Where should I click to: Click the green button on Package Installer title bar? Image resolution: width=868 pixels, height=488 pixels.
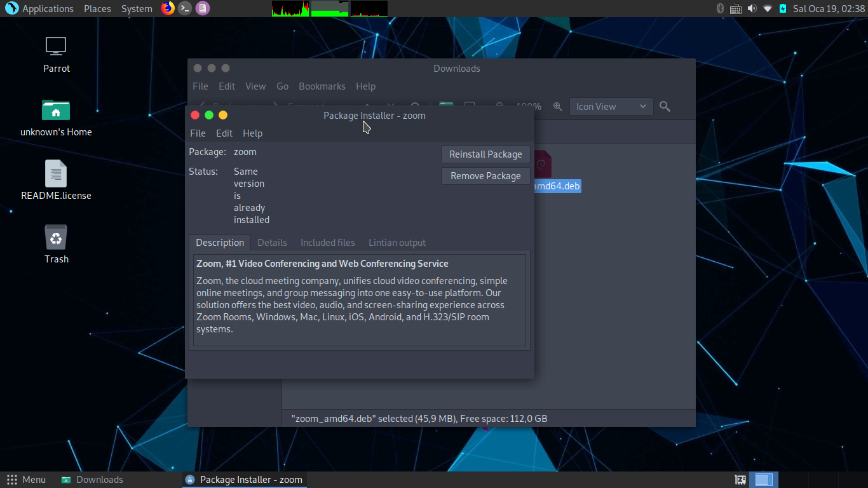pos(209,115)
